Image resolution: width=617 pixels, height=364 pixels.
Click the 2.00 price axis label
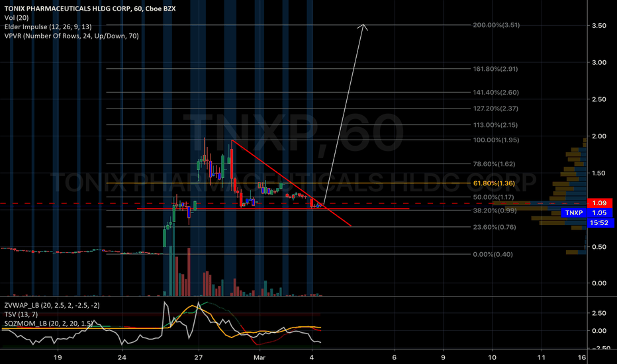click(599, 136)
